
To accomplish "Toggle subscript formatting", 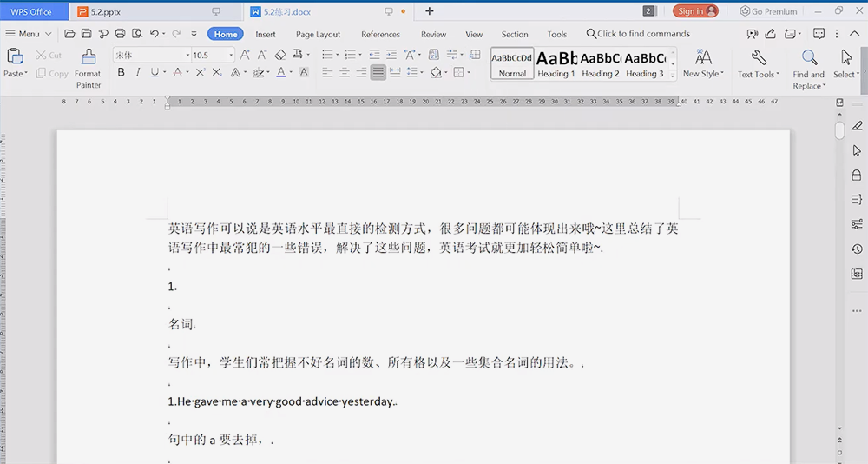I will click(217, 72).
